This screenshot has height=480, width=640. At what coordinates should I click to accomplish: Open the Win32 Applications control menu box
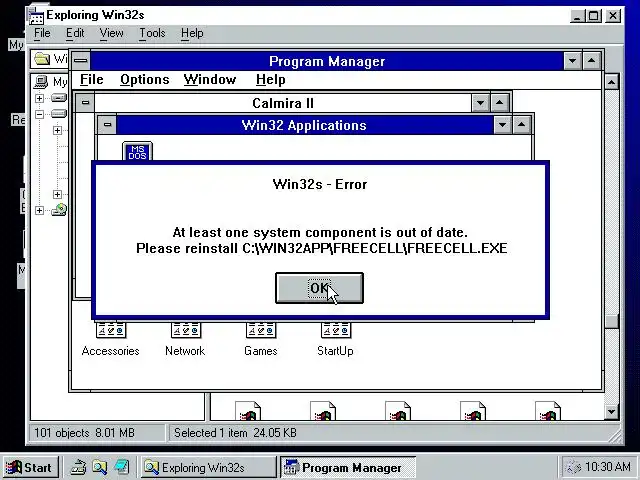click(x=107, y=125)
